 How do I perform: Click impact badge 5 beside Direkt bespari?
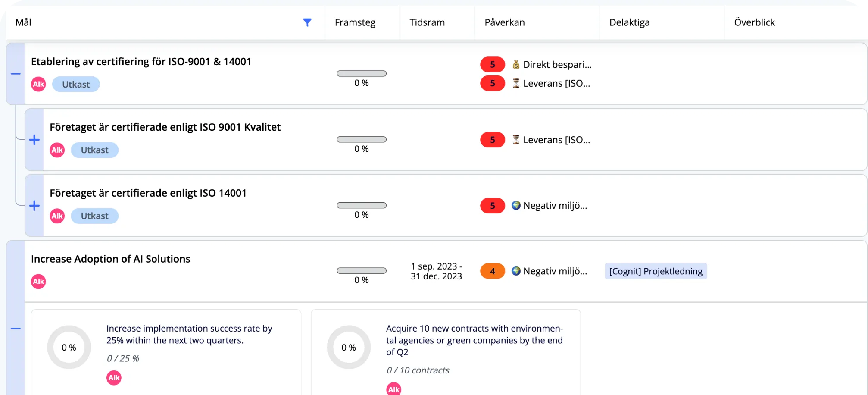(493, 65)
